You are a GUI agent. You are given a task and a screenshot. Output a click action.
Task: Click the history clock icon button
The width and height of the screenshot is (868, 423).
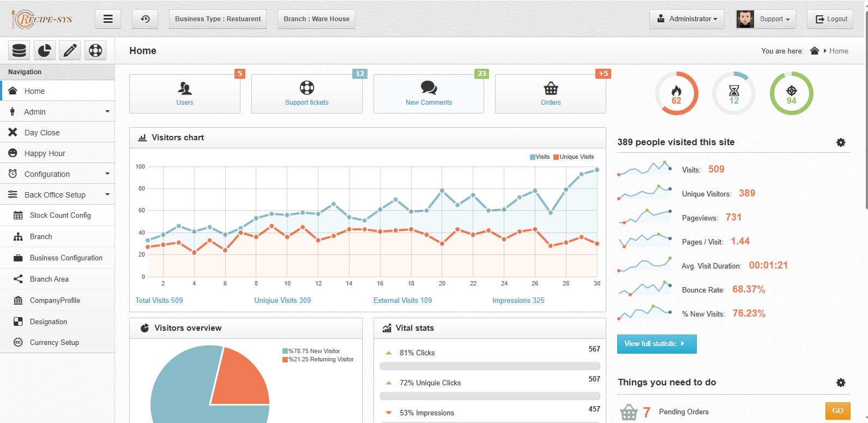[145, 19]
